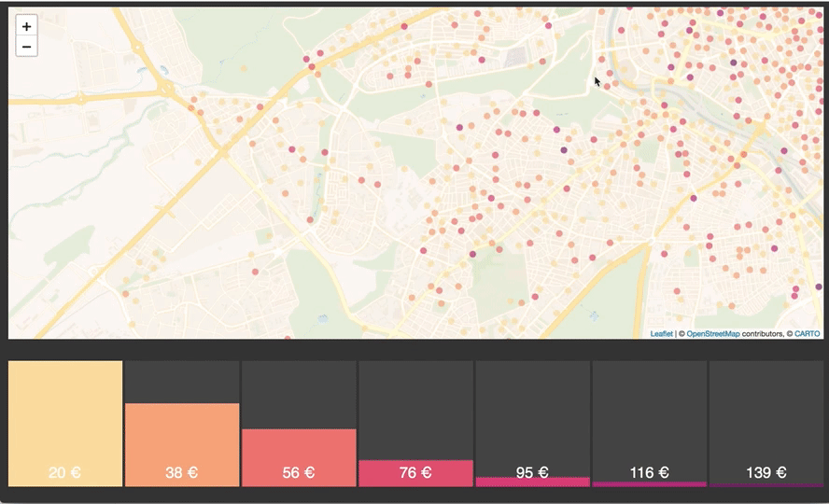Click the lone pale point in top green area

(x=245, y=67)
